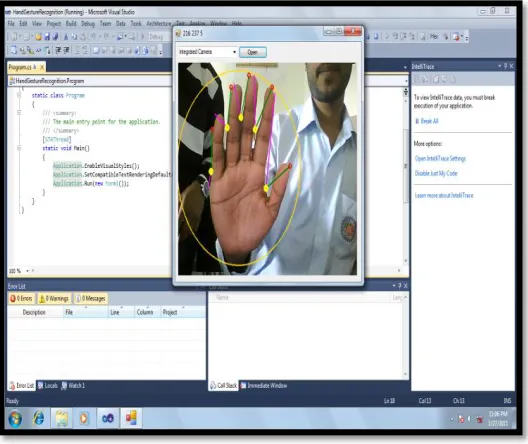Click the Start Debugging play icon
This screenshot has height=444, width=528.
click(x=142, y=37)
